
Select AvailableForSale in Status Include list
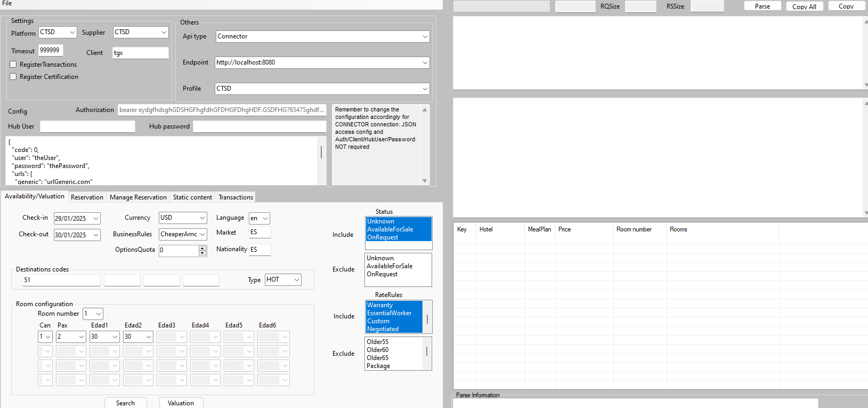click(x=398, y=229)
